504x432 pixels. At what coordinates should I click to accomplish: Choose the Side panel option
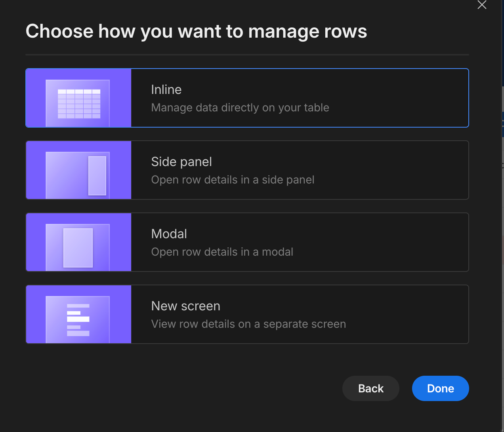pos(247,170)
